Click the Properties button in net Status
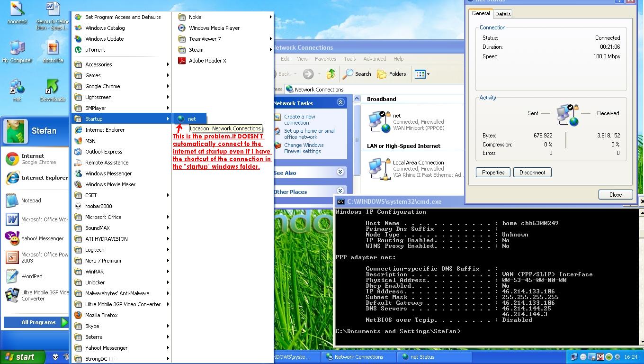644x364 pixels. pyautogui.click(x=493, y=173)
